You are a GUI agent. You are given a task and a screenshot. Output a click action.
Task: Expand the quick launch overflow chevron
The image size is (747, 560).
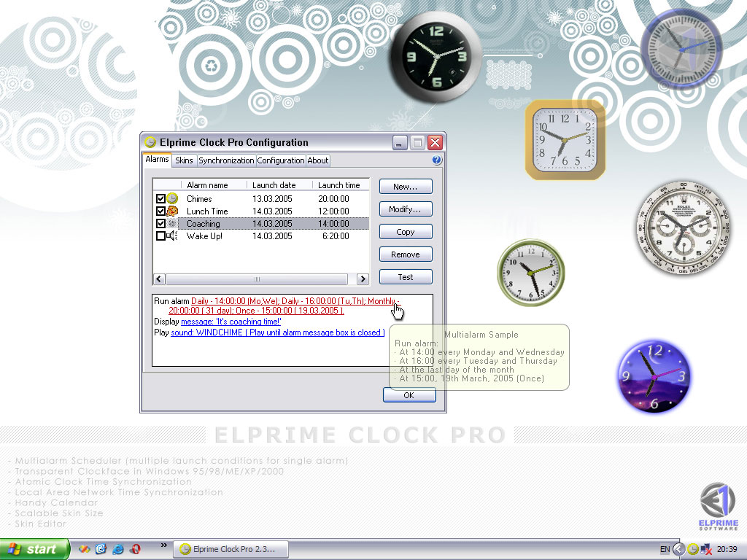pos(163,544)
